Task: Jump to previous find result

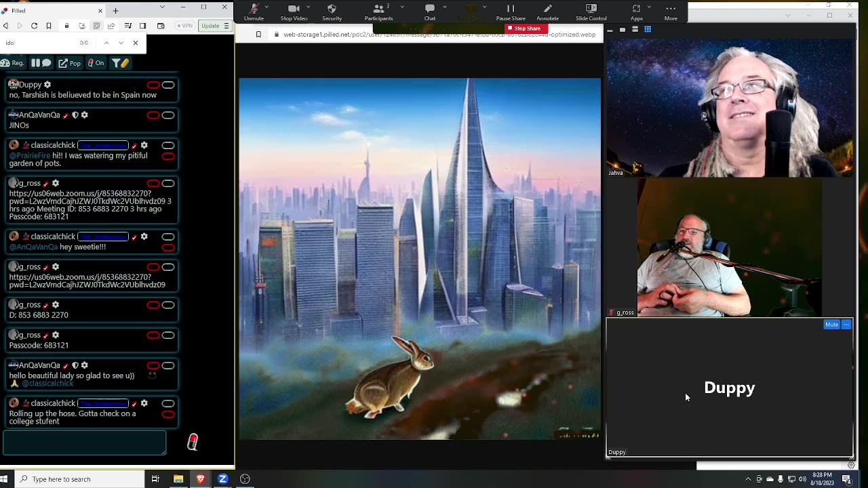Action: tap(106, 43)
